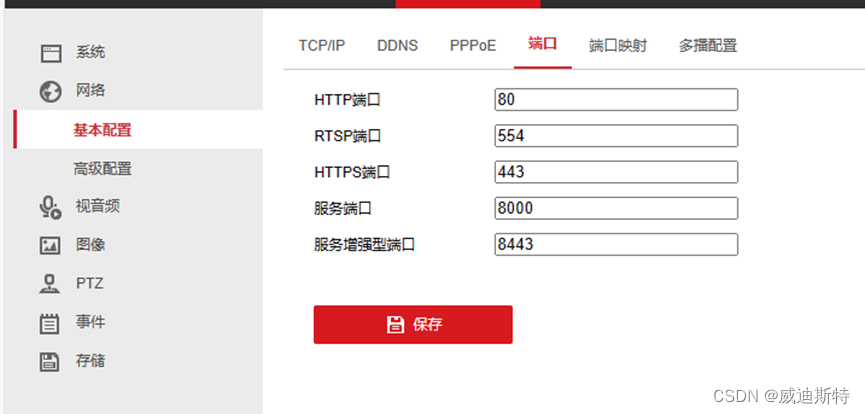Click the HTTP端口 label

[348, 100]
